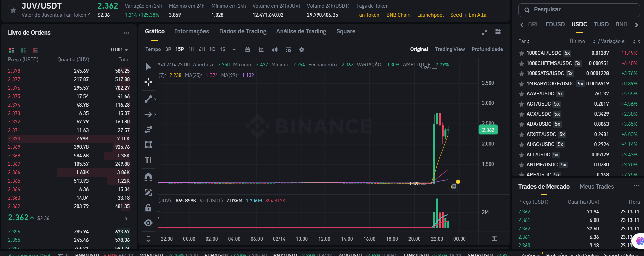The image size is (644, 256).
Task: Toggle lock on all drawings
Action: (x=148, y=208)
